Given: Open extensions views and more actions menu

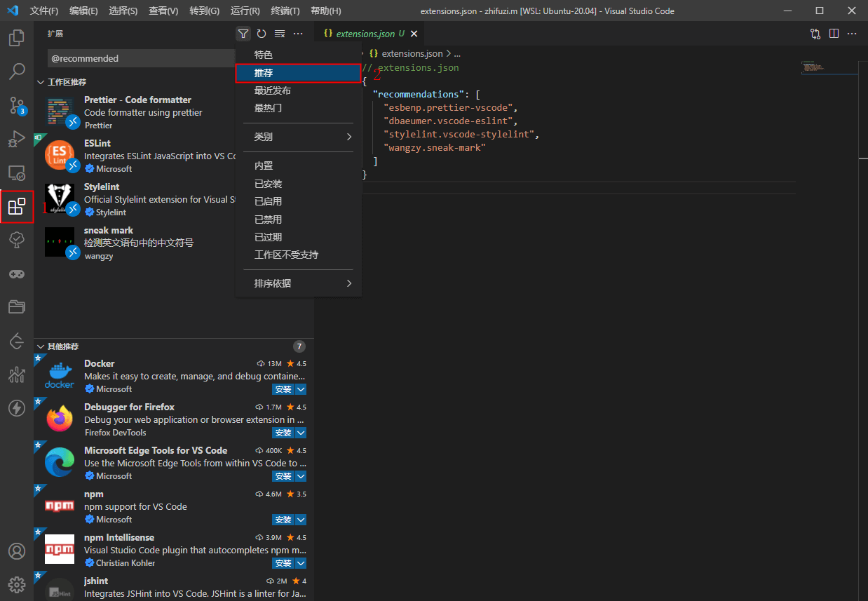Looking at the screenshot, I should (298, 34).
